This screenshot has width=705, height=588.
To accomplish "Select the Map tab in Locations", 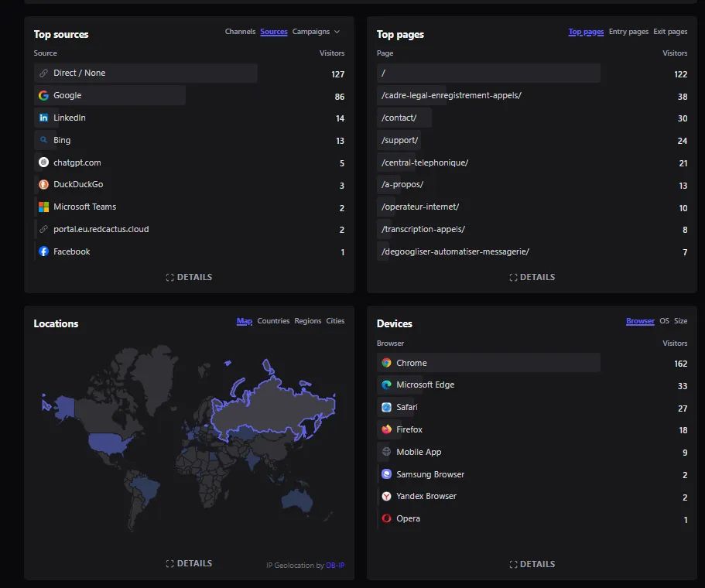I will [244, 321].
